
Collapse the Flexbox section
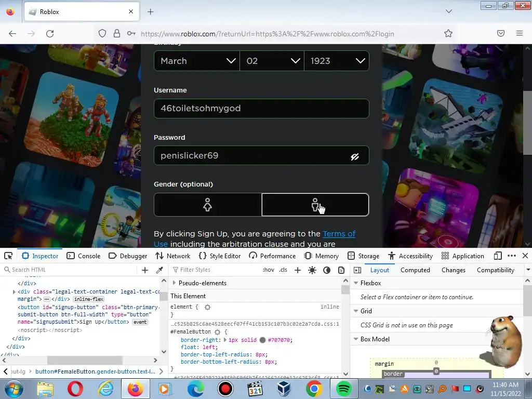coord(356,283)
